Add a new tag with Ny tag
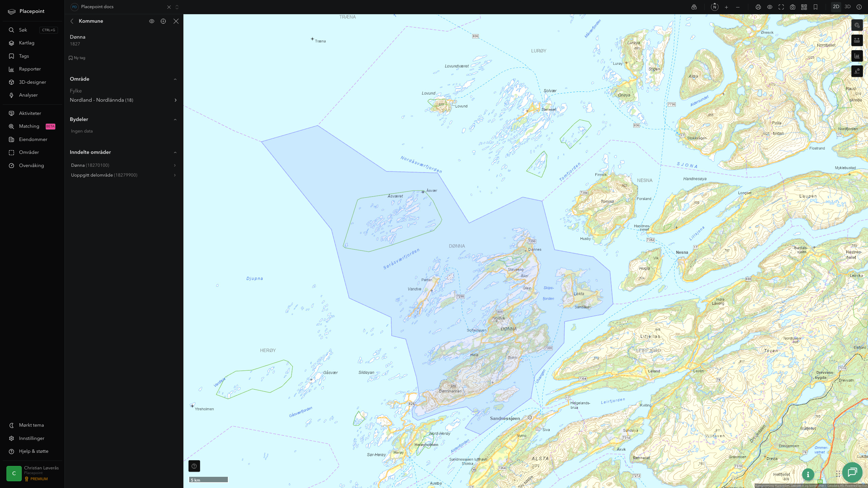Viewport: 868px width, 488px height. [77, 58]
